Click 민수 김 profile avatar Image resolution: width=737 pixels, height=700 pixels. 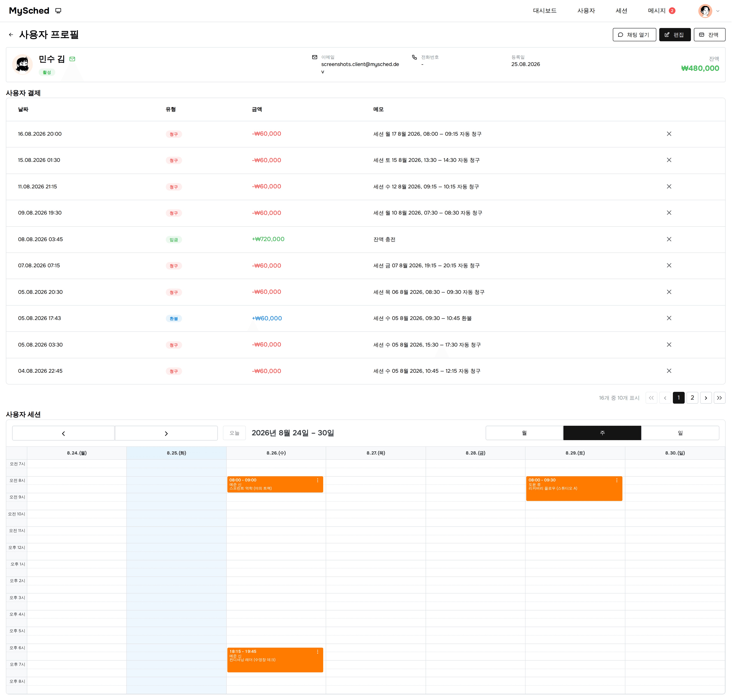coord(22,65)
